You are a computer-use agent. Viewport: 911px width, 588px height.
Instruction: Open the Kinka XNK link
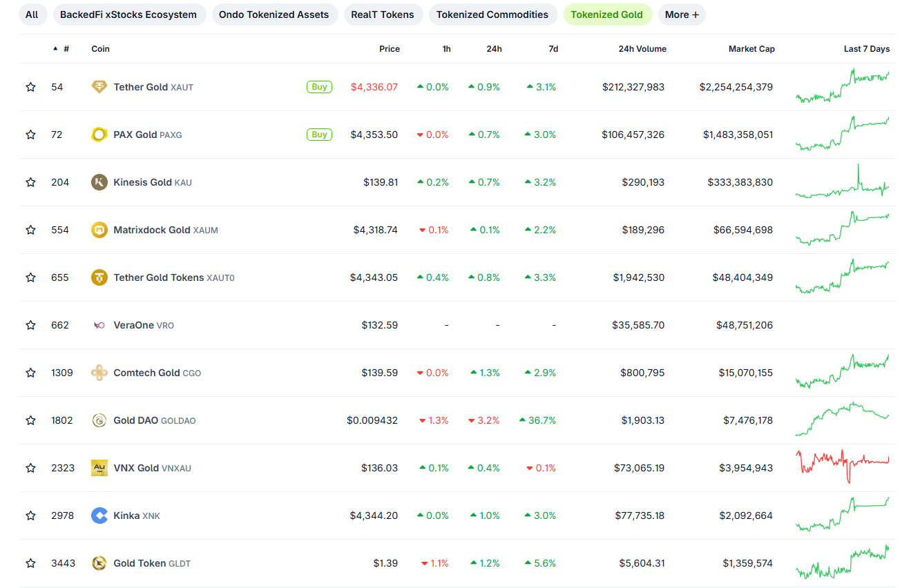click(137, 516)
